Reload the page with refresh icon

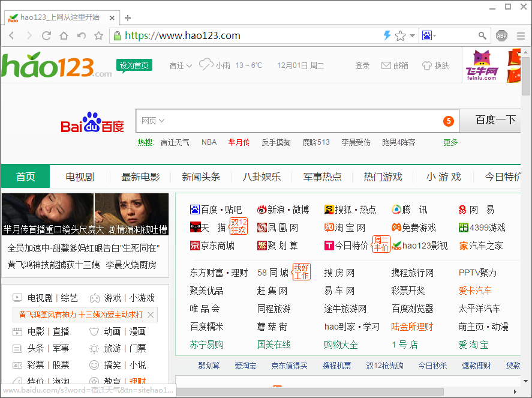46,35
